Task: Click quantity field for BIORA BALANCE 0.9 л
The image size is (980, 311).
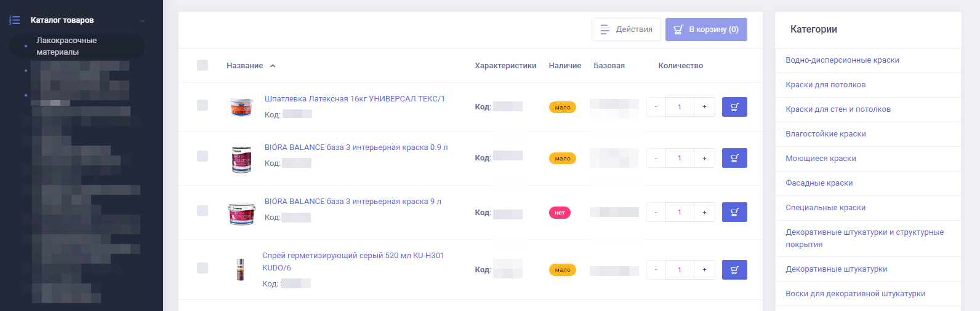Action: tap(680, 158)
